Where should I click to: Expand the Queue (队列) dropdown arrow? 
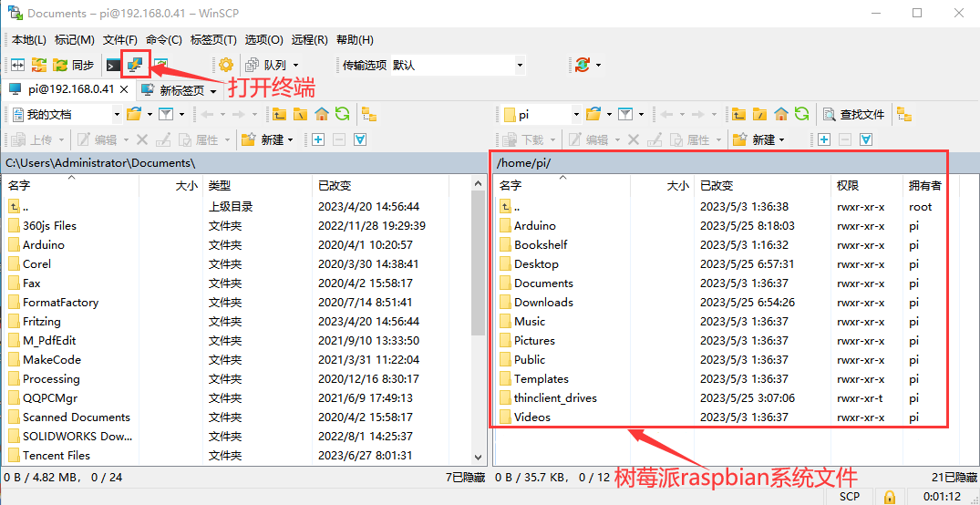(295, 65)
